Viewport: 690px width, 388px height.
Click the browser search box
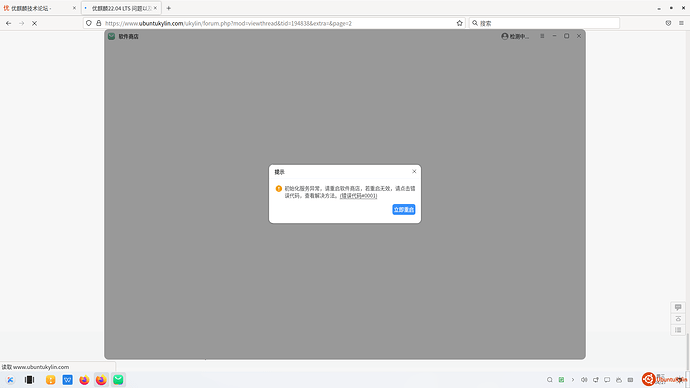pos(544,23)
